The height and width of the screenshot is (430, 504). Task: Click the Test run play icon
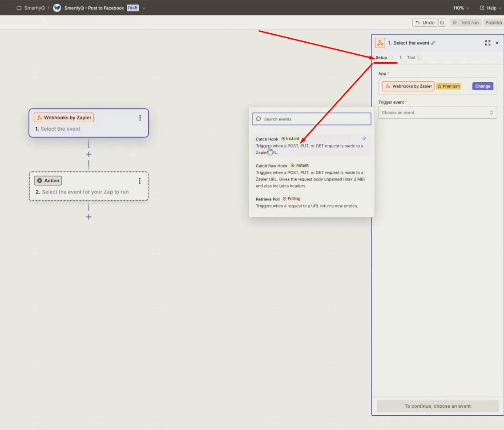tap(455, 23)
